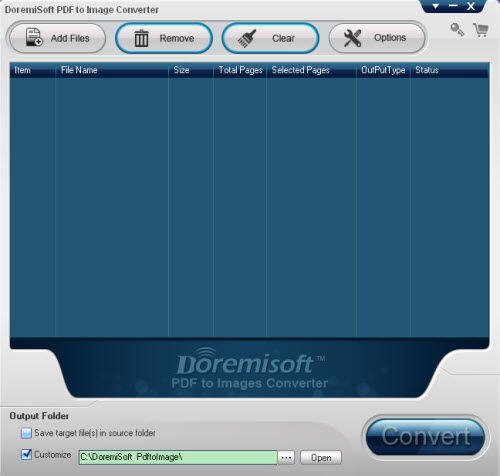
Task: Minimize the converter window
Action: (453, 6)
